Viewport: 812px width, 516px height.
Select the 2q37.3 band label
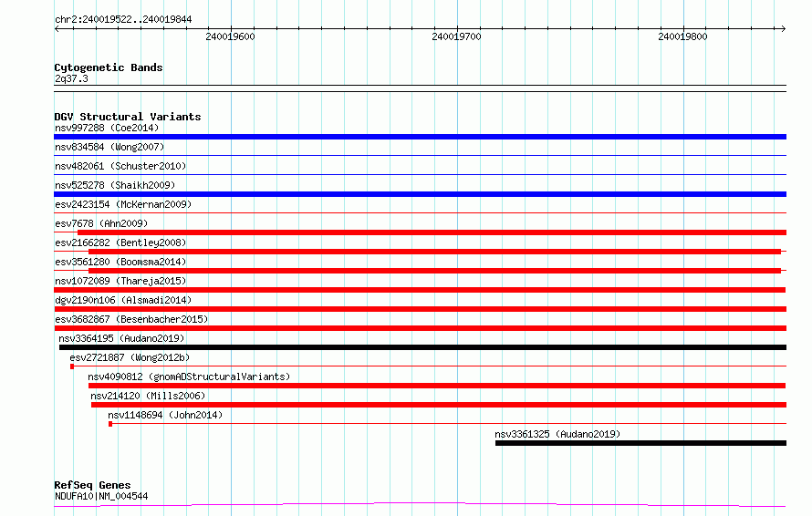(71, 78)
